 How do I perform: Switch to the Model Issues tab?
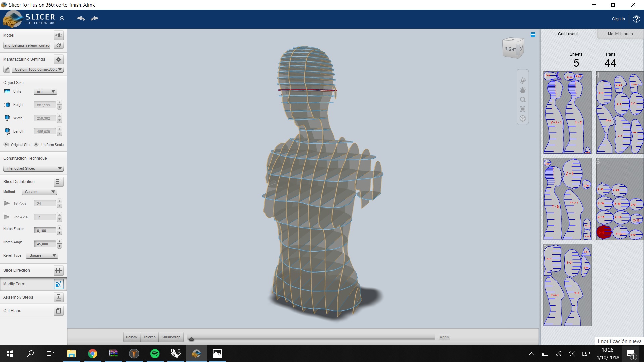tap(620, 34)
